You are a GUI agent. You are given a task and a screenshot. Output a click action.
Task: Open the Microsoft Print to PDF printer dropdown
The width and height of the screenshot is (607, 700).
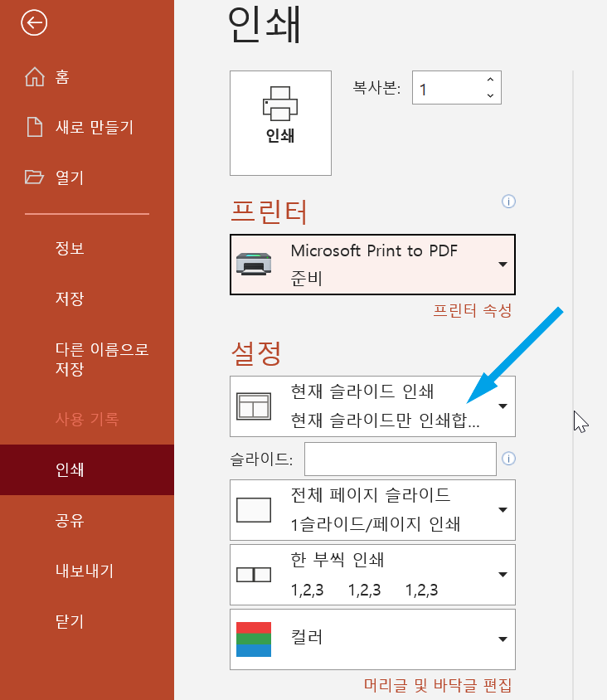[372, 265]
